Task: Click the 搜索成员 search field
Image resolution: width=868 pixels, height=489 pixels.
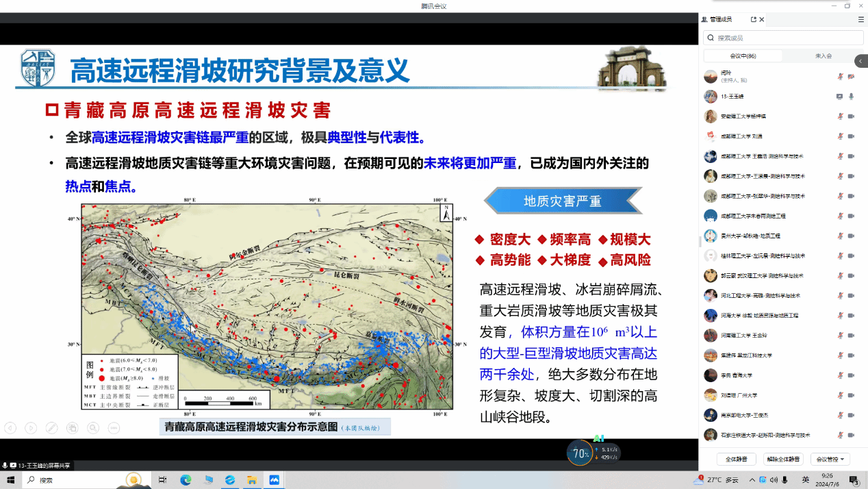Action: pos(780,38)
